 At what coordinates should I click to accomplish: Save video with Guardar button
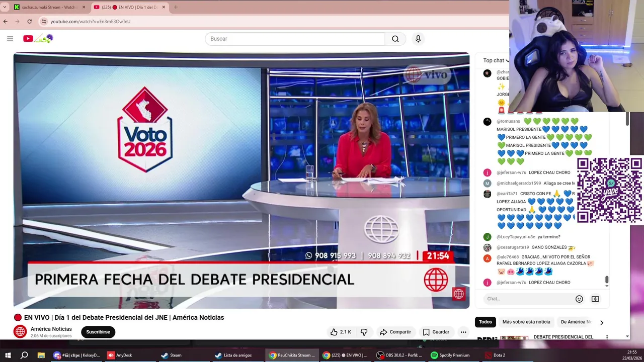(x=436, y=332)
